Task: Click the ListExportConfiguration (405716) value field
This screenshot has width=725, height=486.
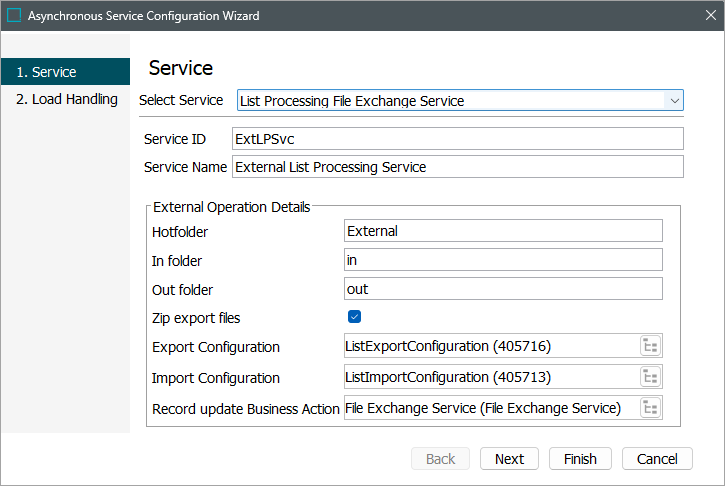Action: [x=492, y=346]
